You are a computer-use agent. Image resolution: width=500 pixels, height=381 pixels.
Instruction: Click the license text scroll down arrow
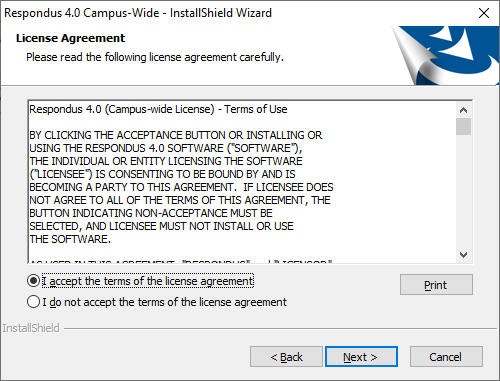point(463,255)
